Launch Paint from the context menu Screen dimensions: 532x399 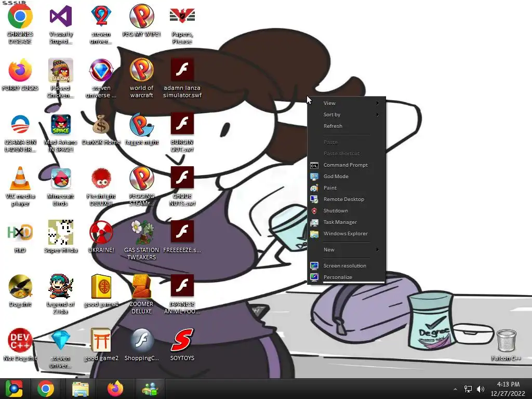(347, 188)
